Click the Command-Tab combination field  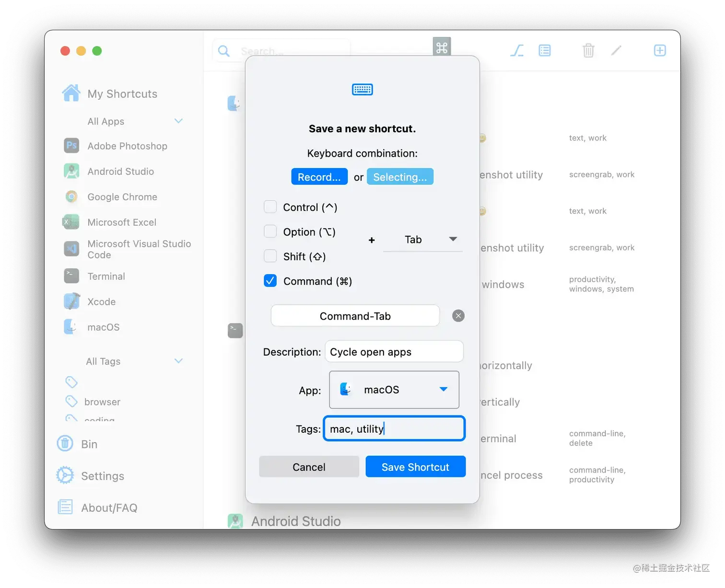tap(355, 316)
